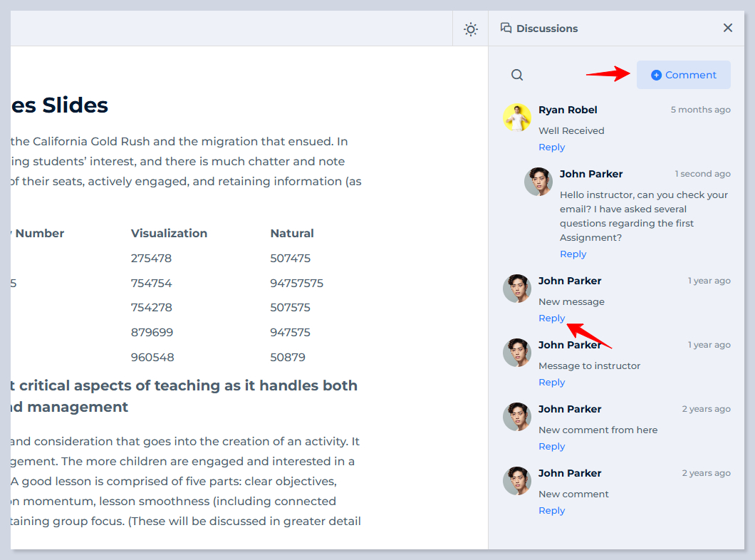The width and height of the screenshot is (755, 560).
Task: Reply to 'Message to instructor' comment
Action: [x=552, y=383]
